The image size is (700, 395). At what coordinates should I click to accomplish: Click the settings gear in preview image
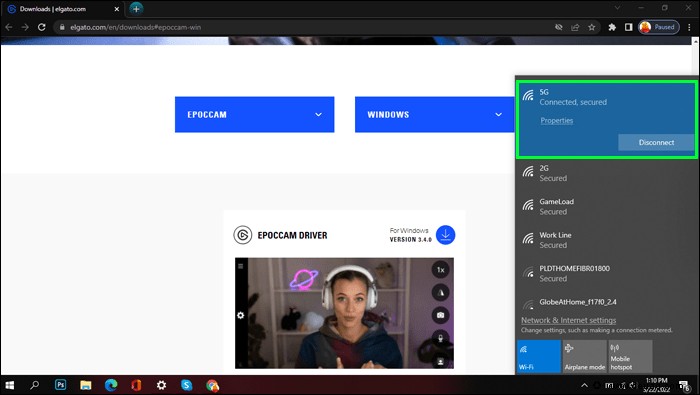click(241, 315)
